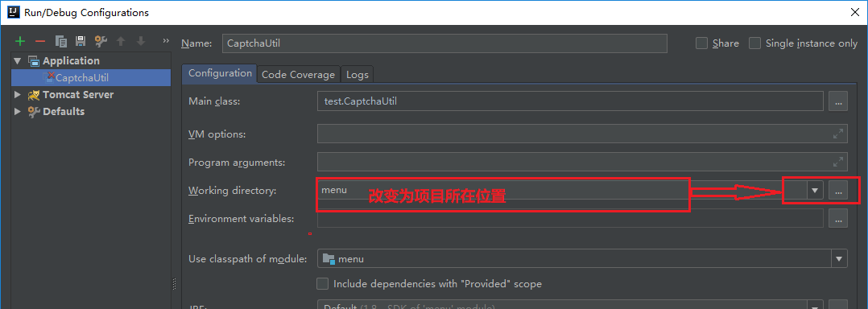Viewport: 868px width, 309px height.
Task: Click the Name input field
Action: [444, 43]
